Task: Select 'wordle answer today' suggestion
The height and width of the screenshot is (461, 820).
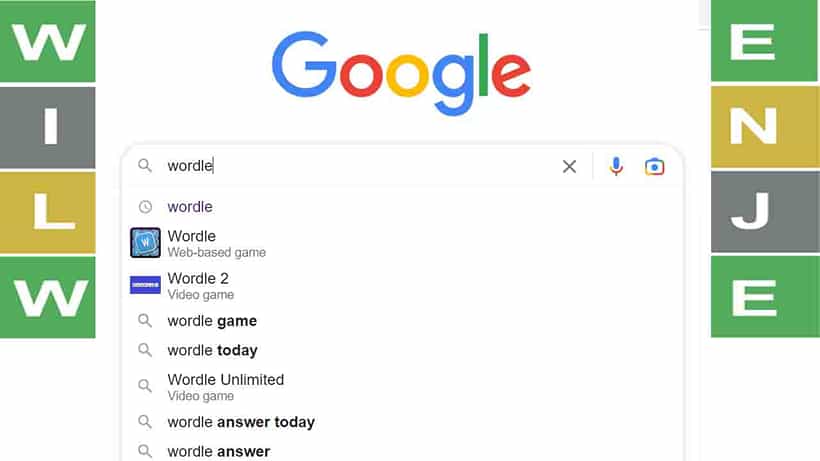Action: [241, 422]
